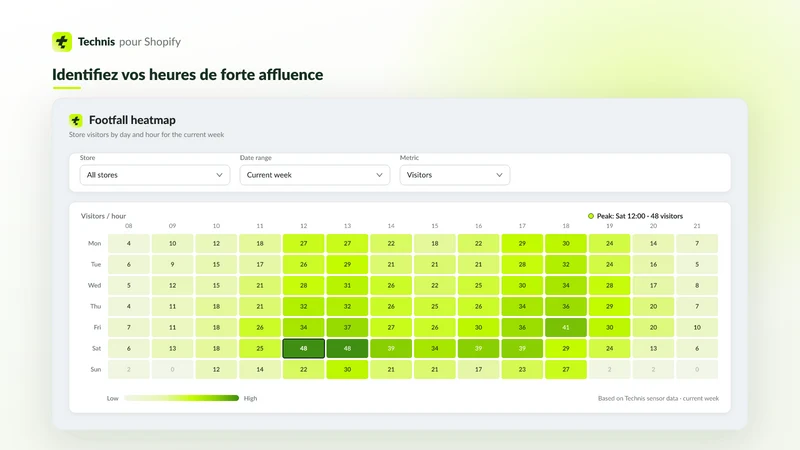800x450 pixels.
Task: Click the Wed 13:00 cell showing 31
Action: pos(347,286)
